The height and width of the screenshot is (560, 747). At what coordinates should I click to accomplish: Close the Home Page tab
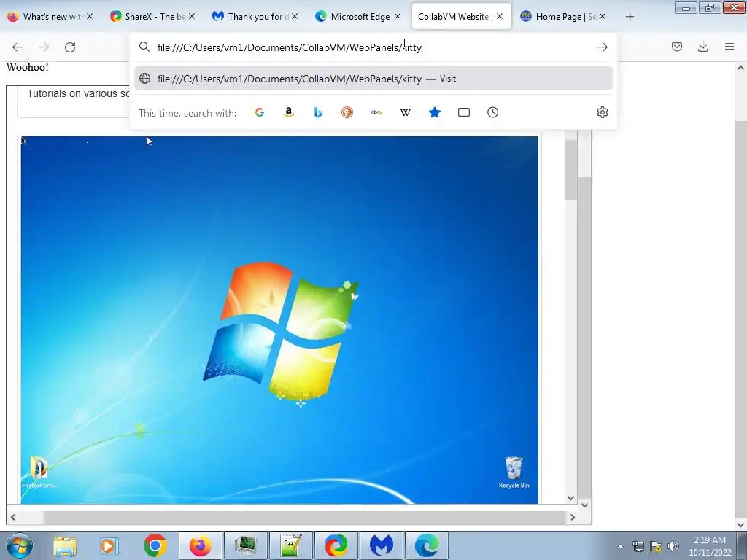click(603, 16)
